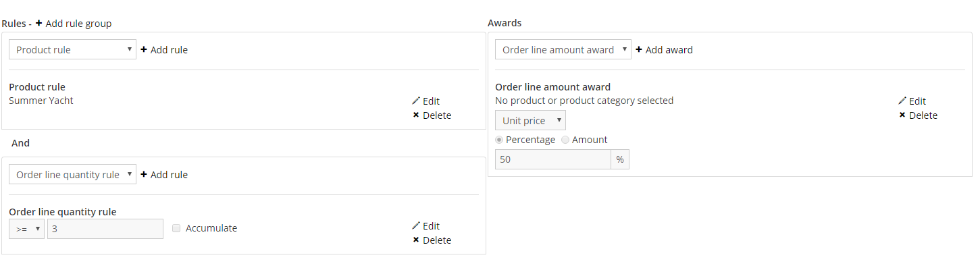Click the plus icon for Add rule group
The image size is (980, 270).
pyautogui.click(x=38, y=23)
